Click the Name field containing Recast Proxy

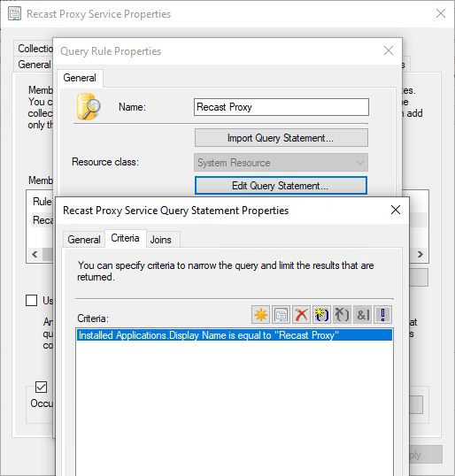click(x=281, y=107)
